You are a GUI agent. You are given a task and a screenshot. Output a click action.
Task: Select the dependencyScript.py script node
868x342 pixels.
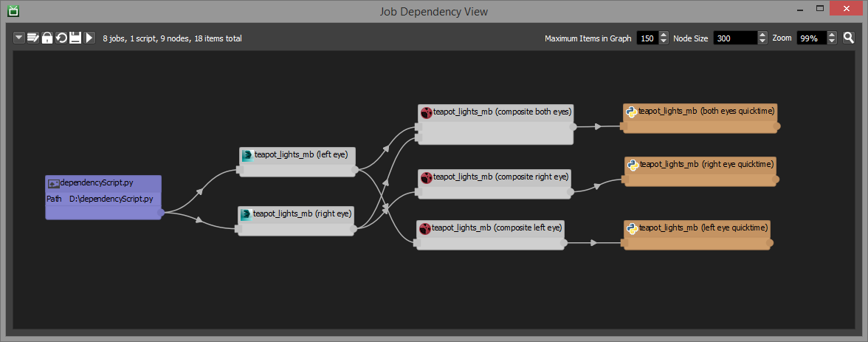[x=103, y=197]
